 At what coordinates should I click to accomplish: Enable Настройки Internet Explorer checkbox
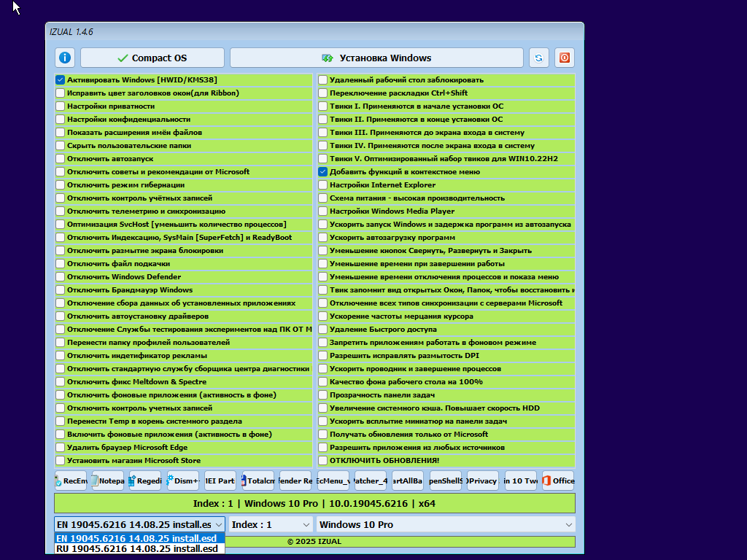323,184
